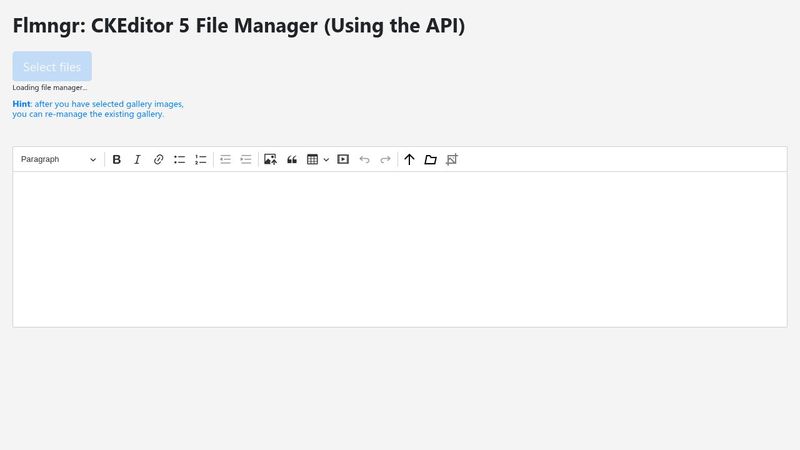The width and height of the screenshot is (800, 450).
Task: Click the redo arrow
Action: click(x=385, y=159)
